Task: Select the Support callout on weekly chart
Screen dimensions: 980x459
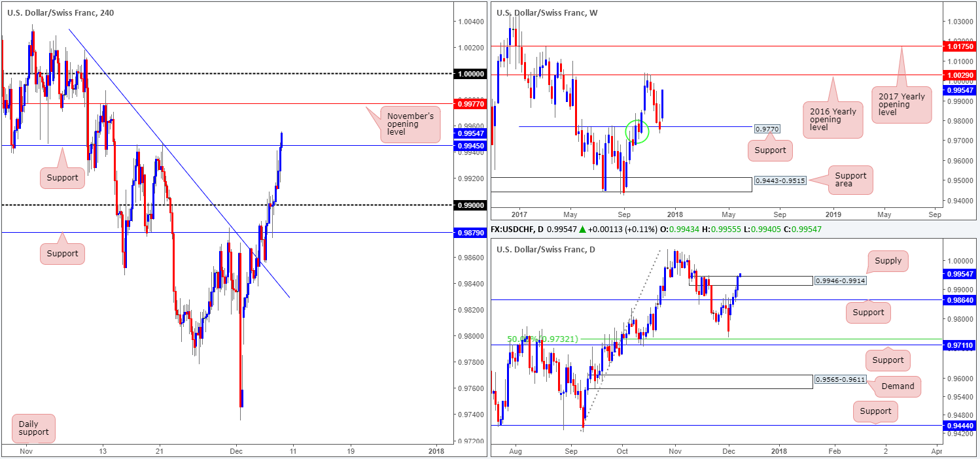Action: [771, 150]
